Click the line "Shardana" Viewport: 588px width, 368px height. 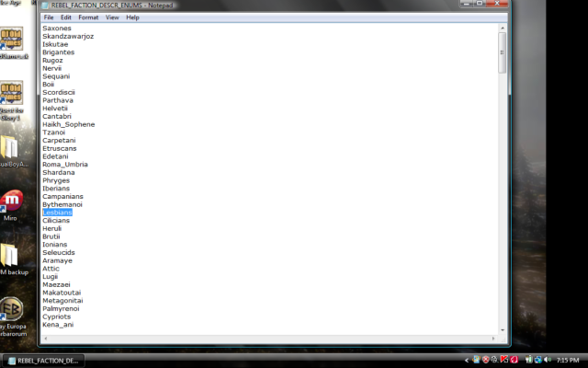coord(59,172)
